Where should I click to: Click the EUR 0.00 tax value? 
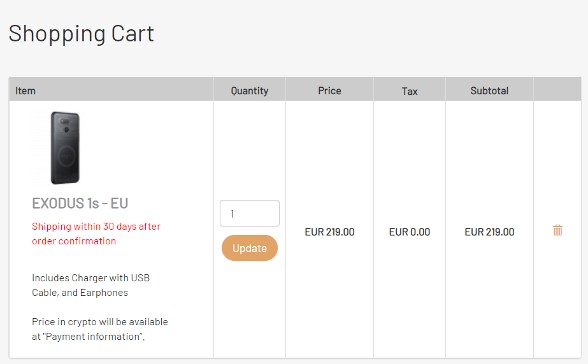point(410,232)
